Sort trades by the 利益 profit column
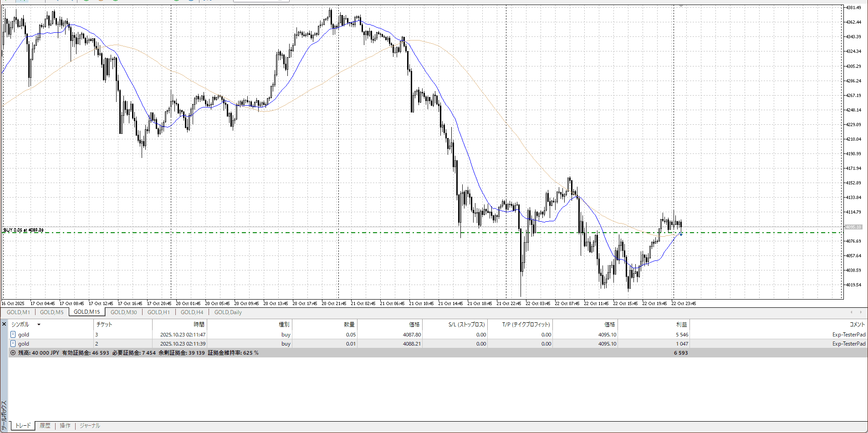868x433 pixels. pos(681,325)
